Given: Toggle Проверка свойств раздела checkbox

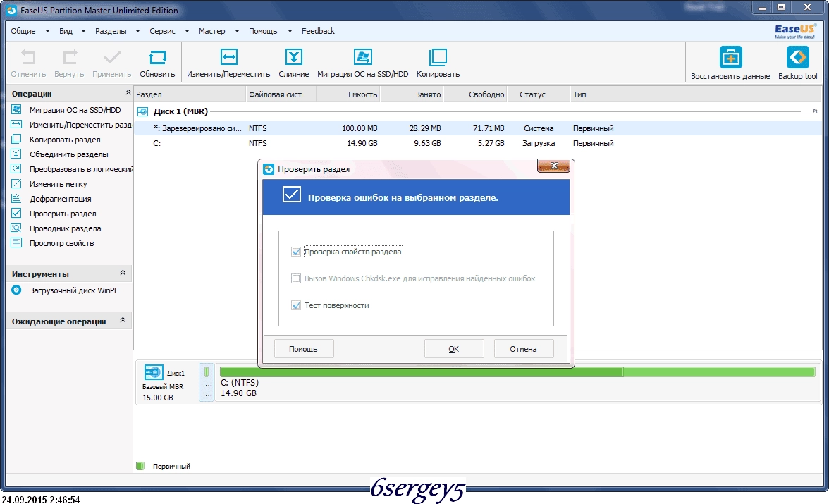Looking at the screenshot, I should pos(296,252).
